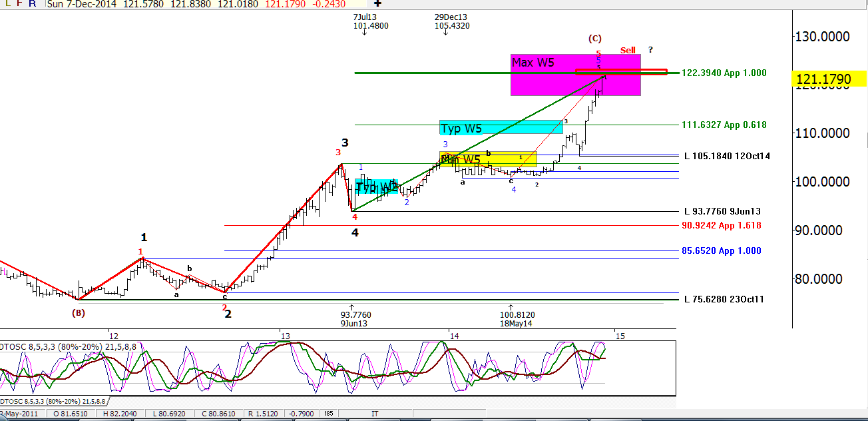
Task: Click the blue R letter button
Action: click(32, 3)
